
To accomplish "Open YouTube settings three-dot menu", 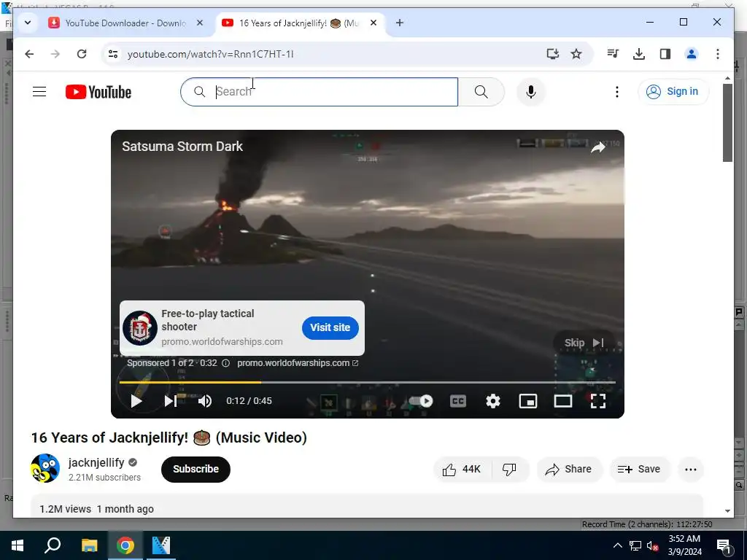I will [x=617, y=92].
